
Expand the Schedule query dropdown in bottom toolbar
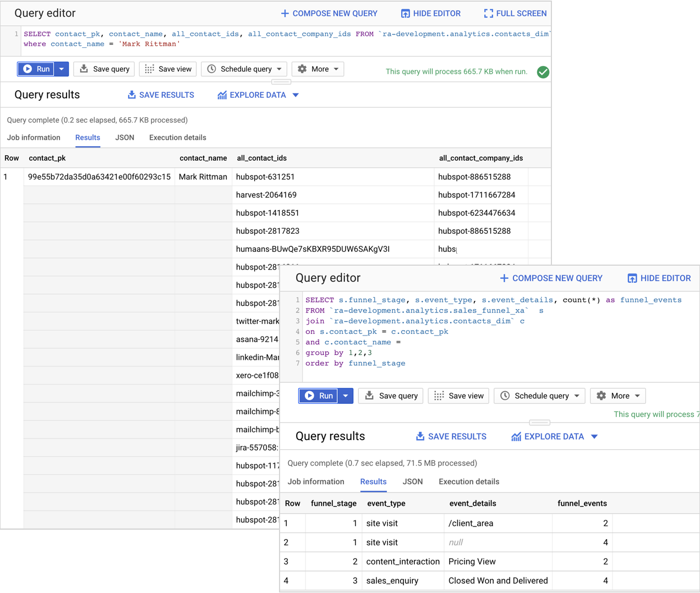[577, 396]
